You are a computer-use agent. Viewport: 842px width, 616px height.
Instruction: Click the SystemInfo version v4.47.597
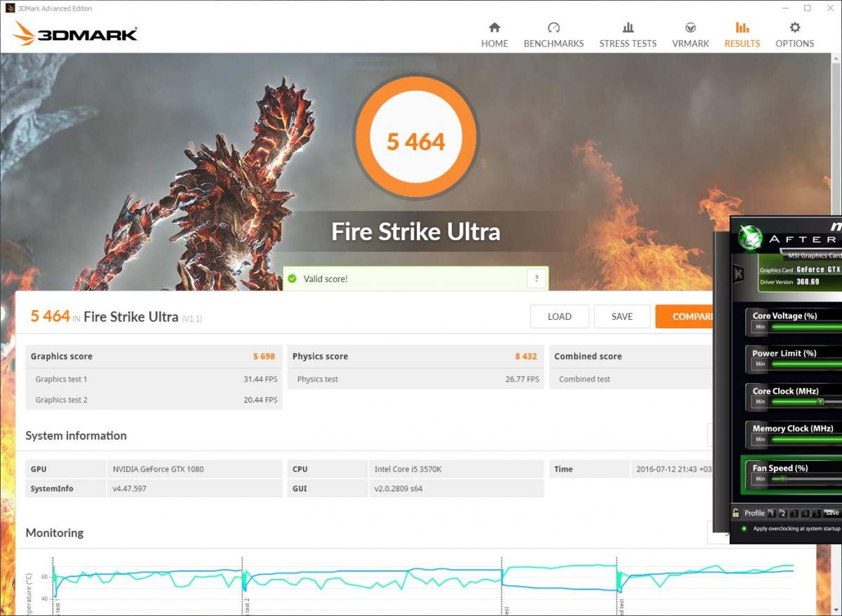pyautogui.click(x=130, y=488)
